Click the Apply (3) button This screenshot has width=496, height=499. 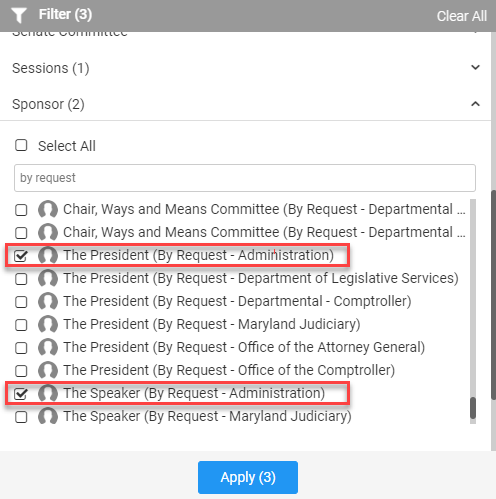[248, 477]
